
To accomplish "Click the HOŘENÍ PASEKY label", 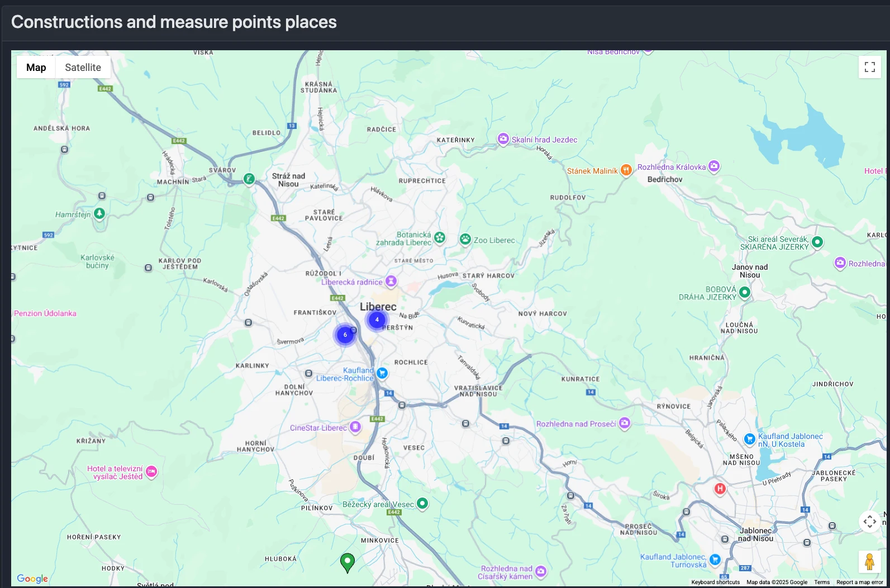I will 94,537.
